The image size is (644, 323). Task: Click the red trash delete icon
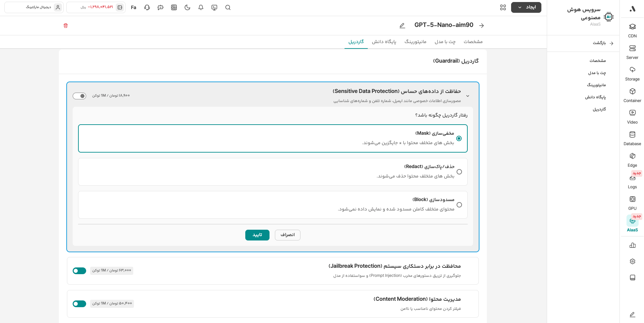[66, 26]
